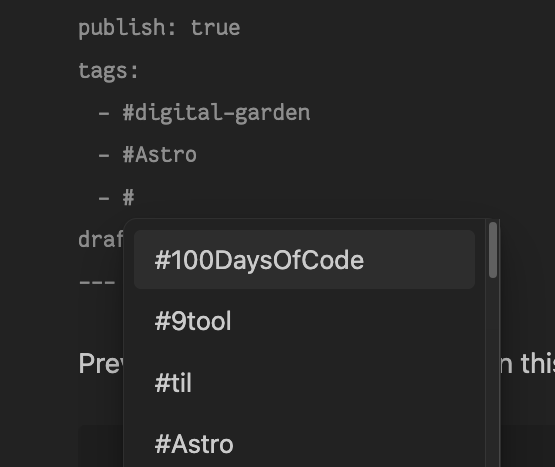
Task: Select the #100DaysOfCode tag suggestion
Action: point(304,260)
